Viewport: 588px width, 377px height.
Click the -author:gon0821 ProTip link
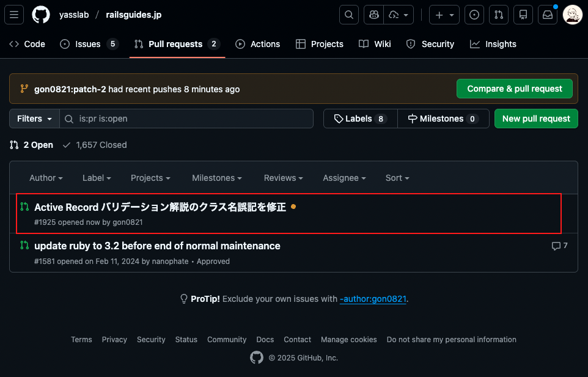click(373, 299)
